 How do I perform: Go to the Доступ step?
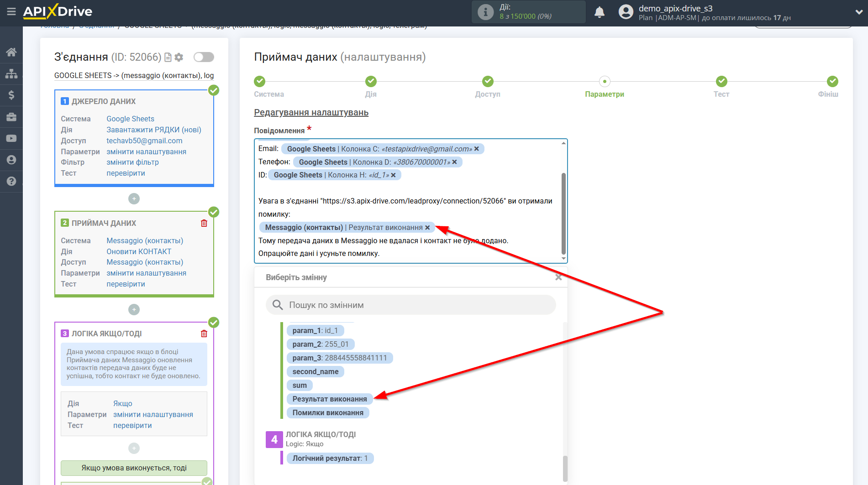[x=488, y=82]
